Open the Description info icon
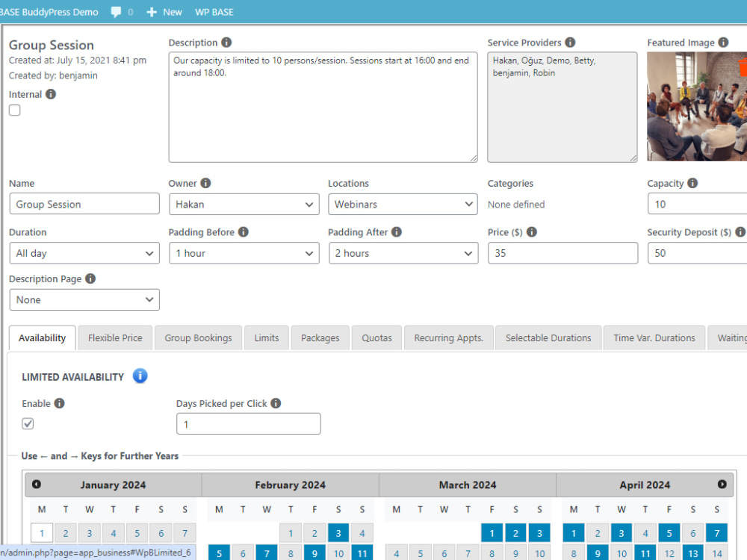The height and width of the screenshot is (560, 747). pos(226,43)
